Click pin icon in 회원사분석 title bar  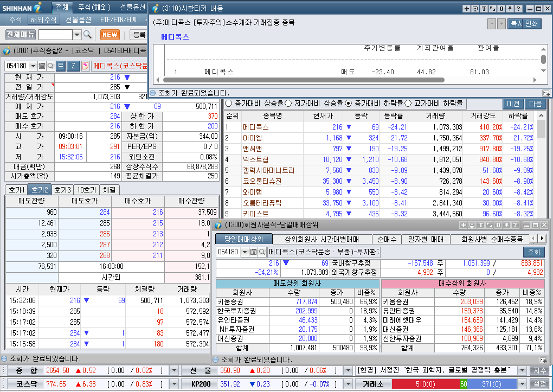[x=506, y=225]
